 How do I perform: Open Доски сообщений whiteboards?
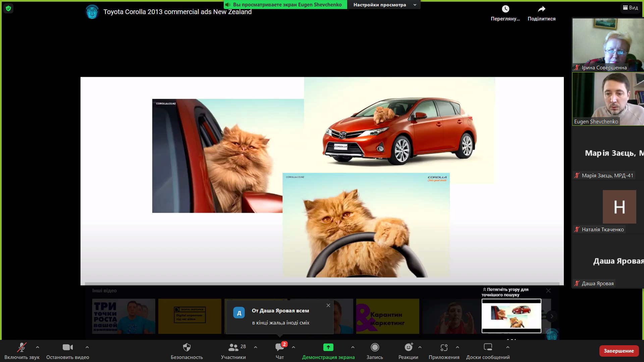point(488,351)
